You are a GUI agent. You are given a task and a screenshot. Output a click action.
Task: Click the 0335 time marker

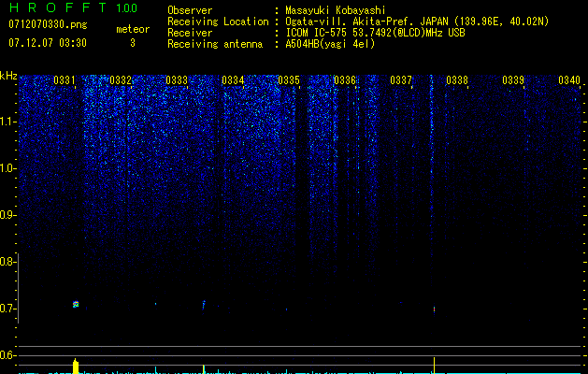pyautogui.click(x=288, y=80)
